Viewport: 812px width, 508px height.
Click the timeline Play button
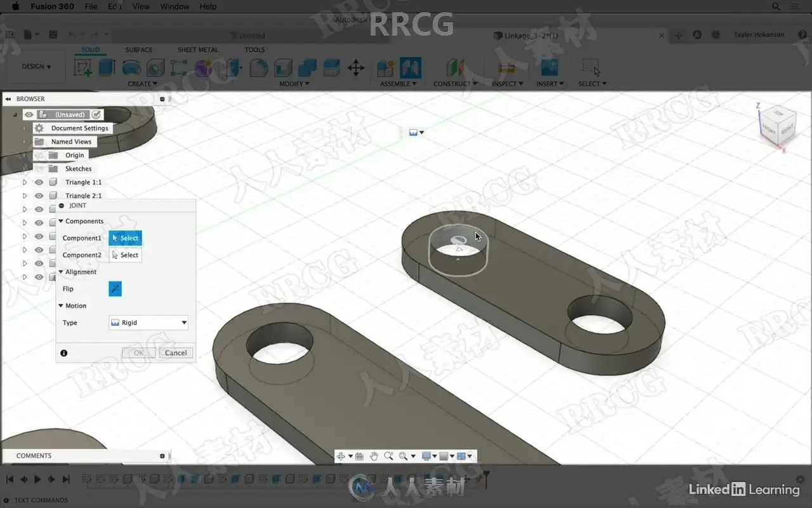click(x=37, y=479)
